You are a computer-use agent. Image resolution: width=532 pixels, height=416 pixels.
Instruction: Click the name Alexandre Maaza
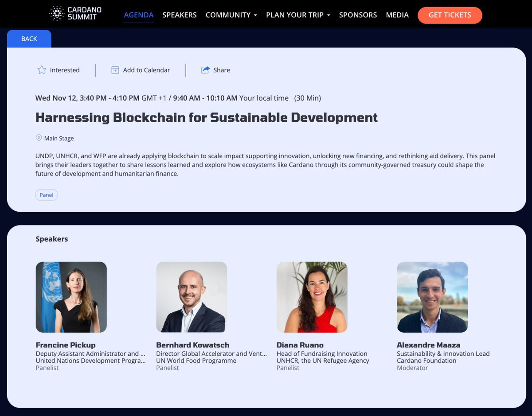429,345
